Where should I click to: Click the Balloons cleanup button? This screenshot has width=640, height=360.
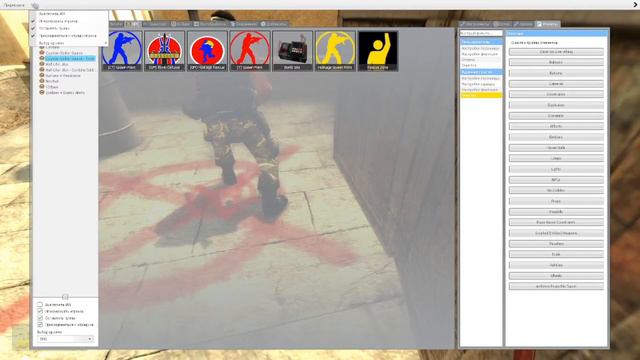click(x=556, y=62)
